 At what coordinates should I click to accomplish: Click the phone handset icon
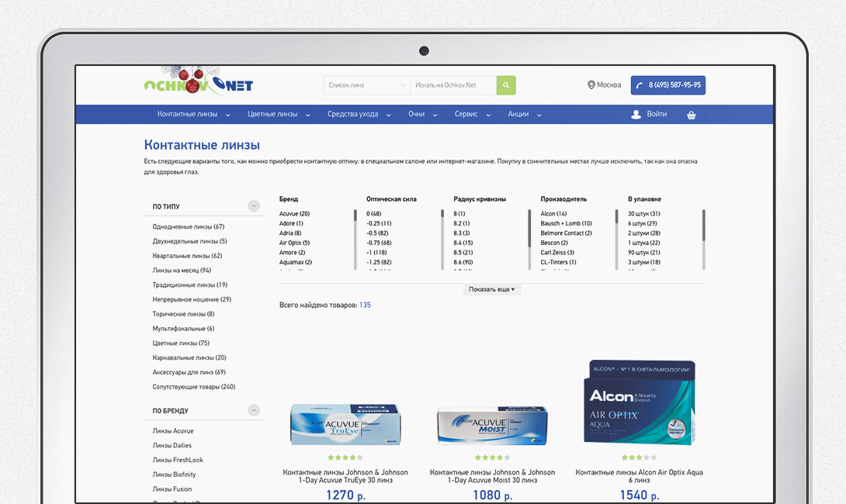point(640,85)
